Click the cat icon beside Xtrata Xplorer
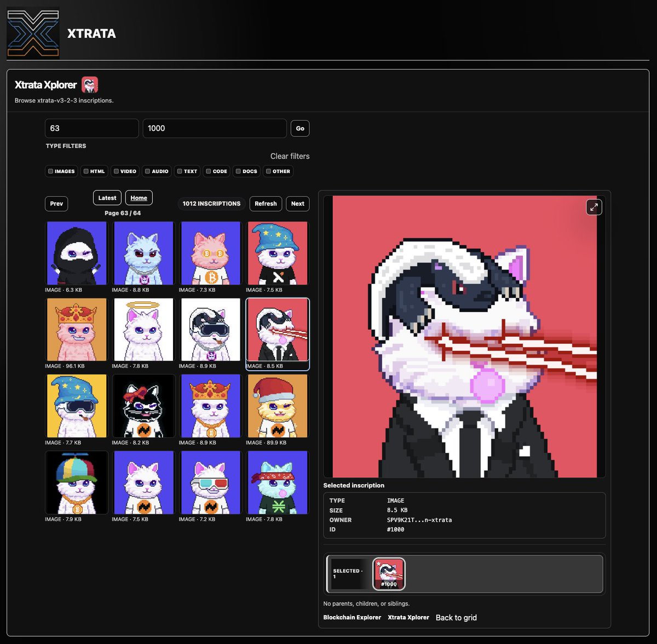The height and width of the screenshot is (644, 657). [x=90, y=85]
